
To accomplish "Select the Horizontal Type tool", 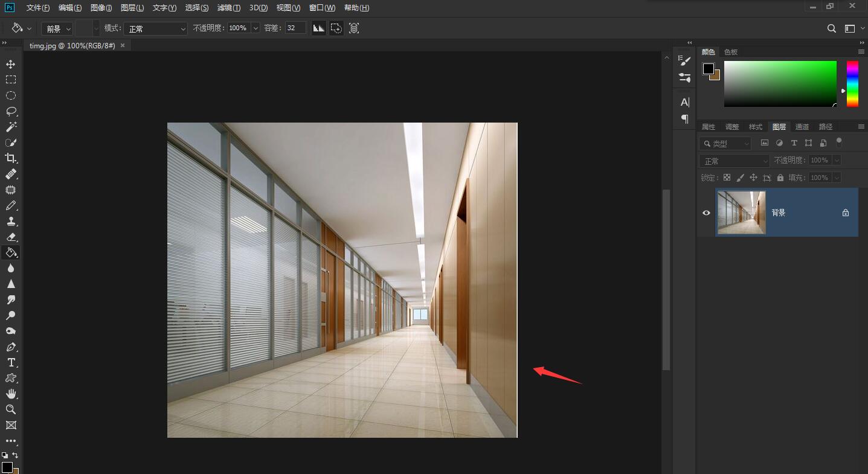I will tap(11, 362).
